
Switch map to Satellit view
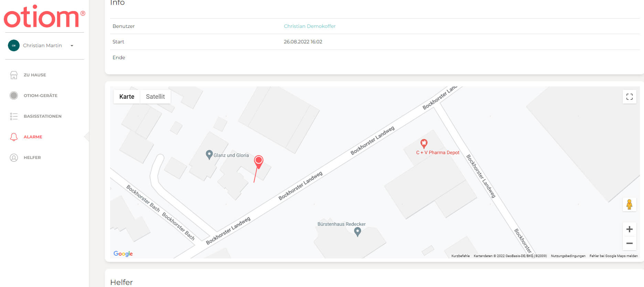click(x=155, y=97)
